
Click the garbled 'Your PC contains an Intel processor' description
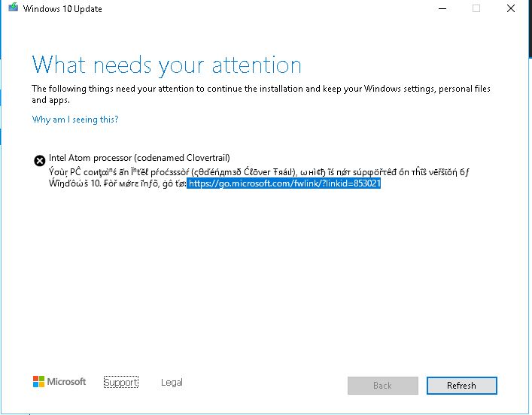[x=259, y=177]
